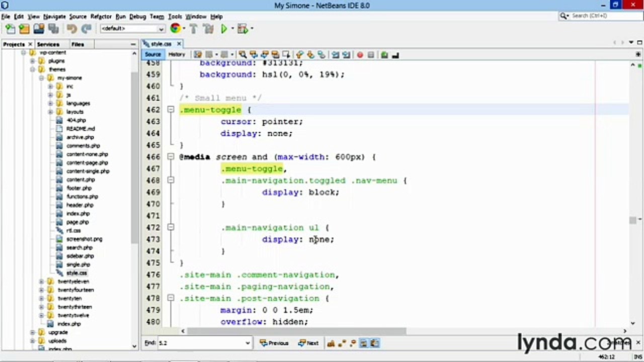644x362 pixels.
Task: Click the Clean and Build icon
Action: pyautogui.click(x=208, y=29)
